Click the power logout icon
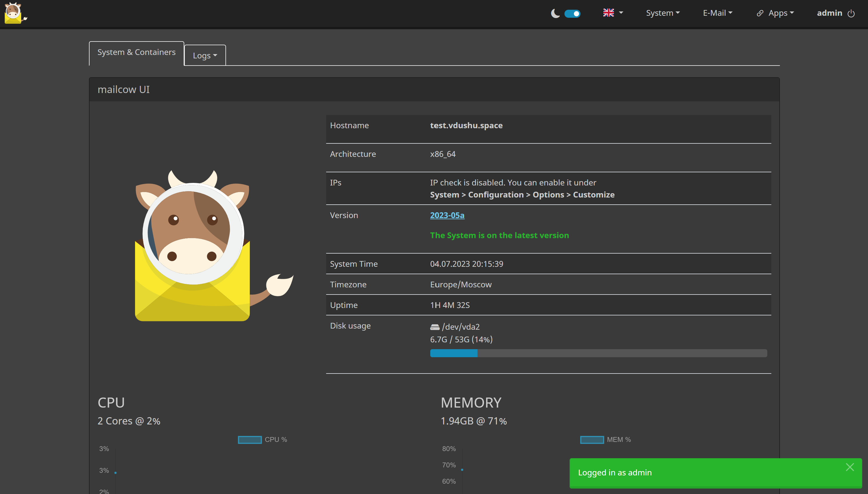 (x=851, y=13)
